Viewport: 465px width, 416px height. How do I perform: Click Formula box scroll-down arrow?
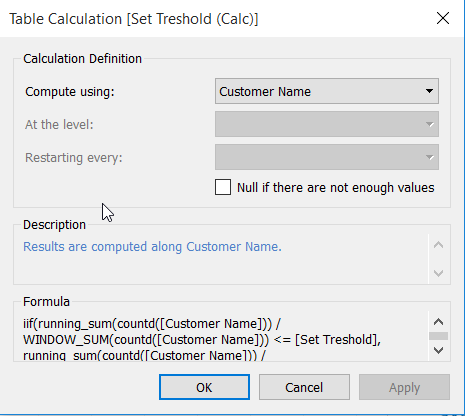tap(438, 350)
